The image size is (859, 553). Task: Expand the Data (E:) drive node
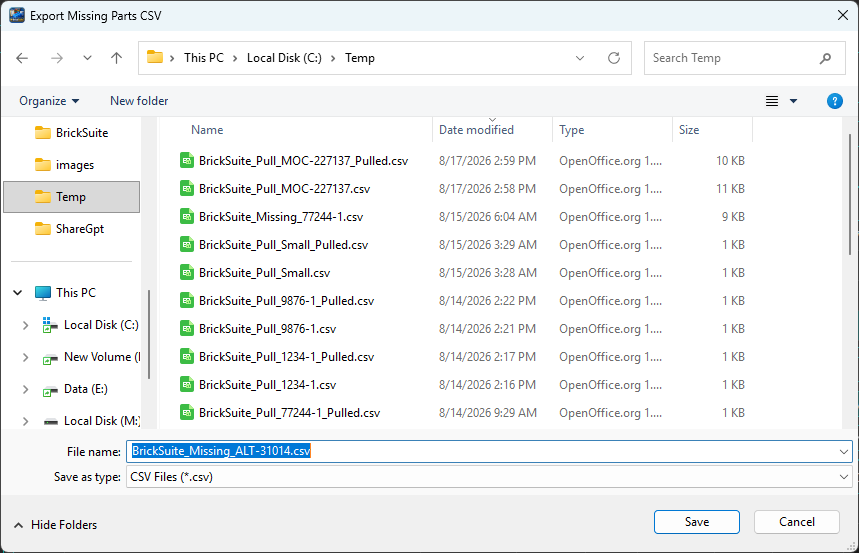tap(25, 389)
